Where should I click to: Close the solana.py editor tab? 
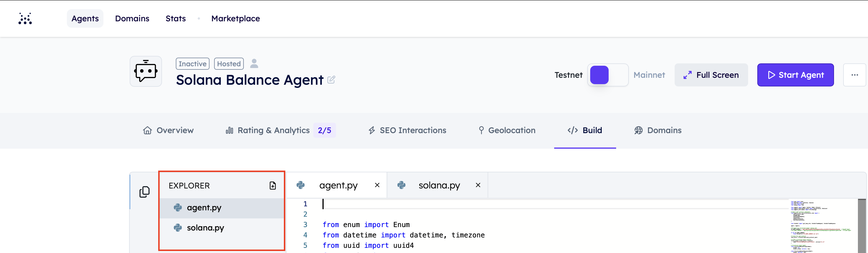[478, 185]
